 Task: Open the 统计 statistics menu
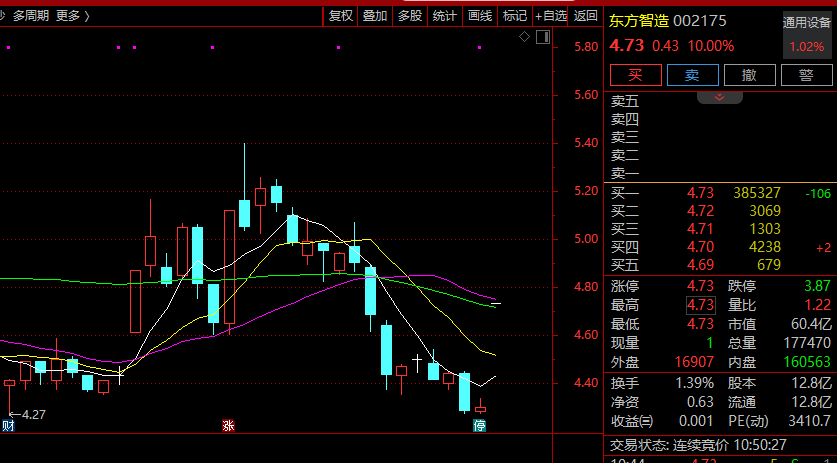click(x=445, y=15)
